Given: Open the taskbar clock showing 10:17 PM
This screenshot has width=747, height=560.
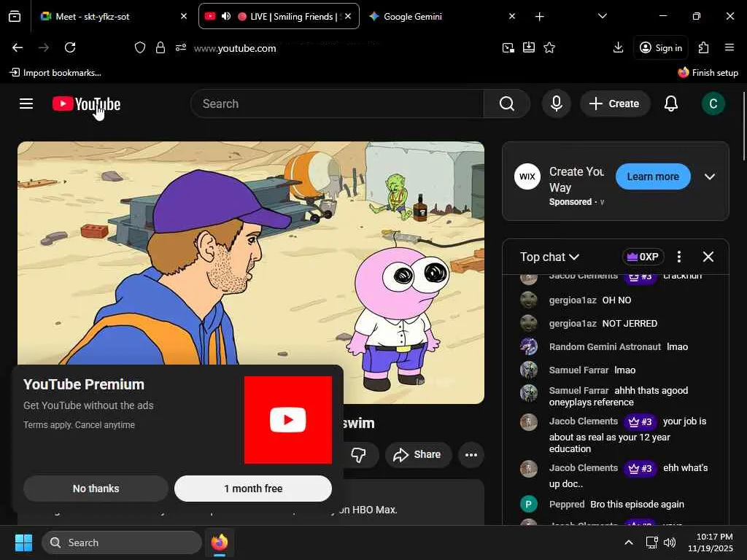Looking at the screenshot, I should (711, 542).
